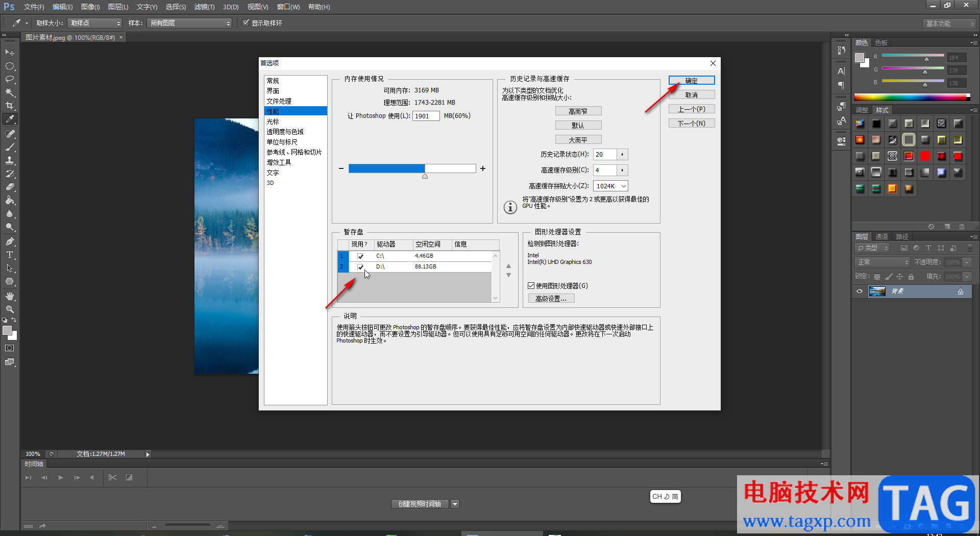Select the Pen tool
The width and height of the screenshot is (980, 536).
(10, 241)
